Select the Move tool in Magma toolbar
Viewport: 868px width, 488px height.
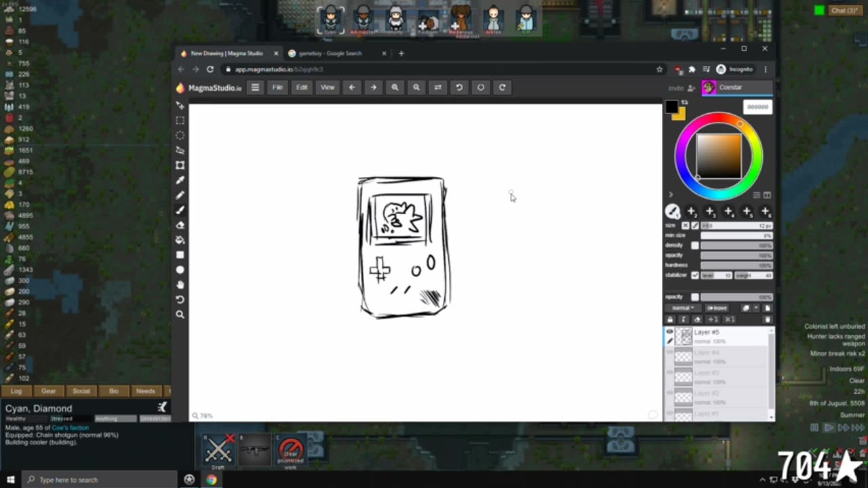180,106
